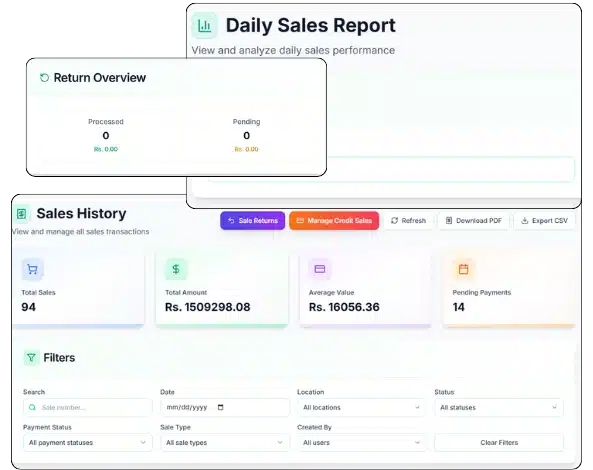
Task: Click the Filters funnel icon
Action: pos(31,358)
